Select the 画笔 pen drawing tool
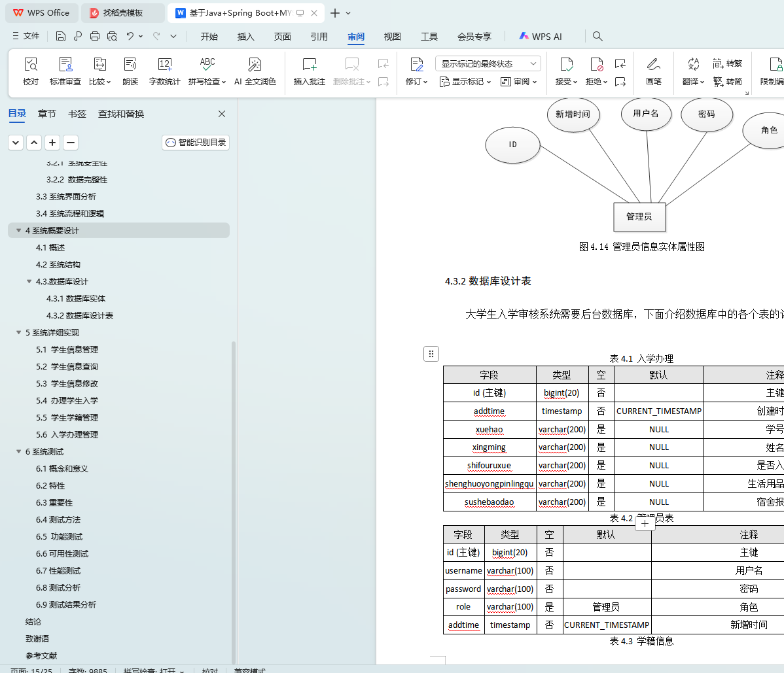 [x=654, y=71]
